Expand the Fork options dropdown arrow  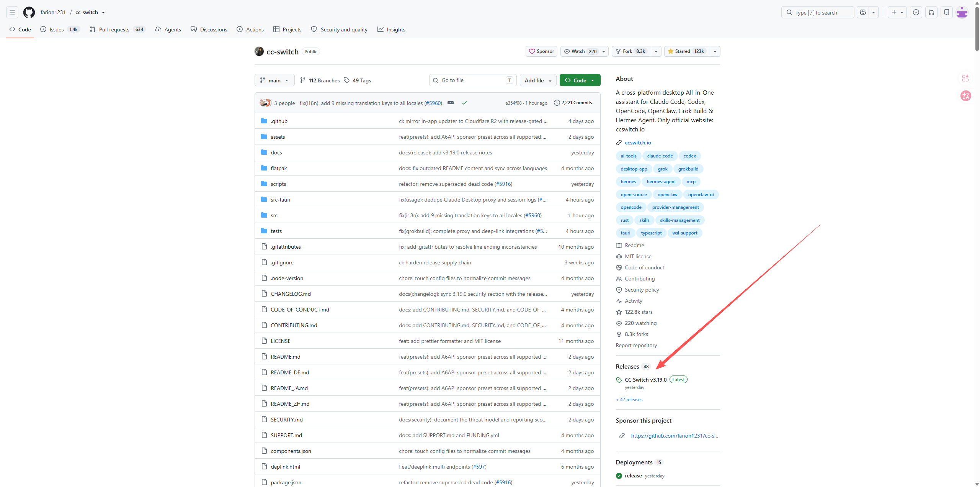click(x=656, y=51)
